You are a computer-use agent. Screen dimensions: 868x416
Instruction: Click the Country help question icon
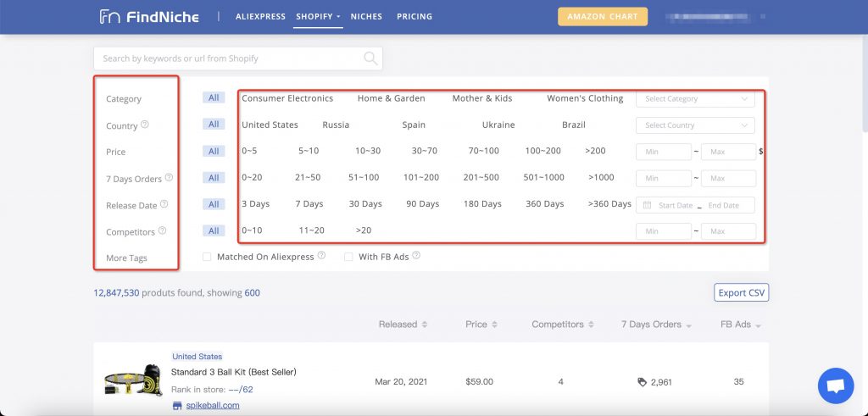click(144, 125)
